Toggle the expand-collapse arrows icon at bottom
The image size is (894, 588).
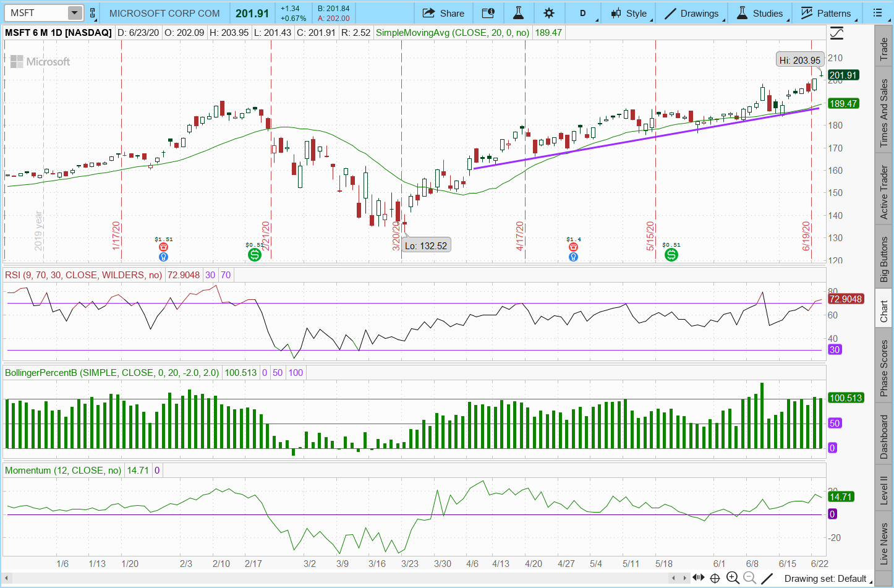(x=698, y=578)
